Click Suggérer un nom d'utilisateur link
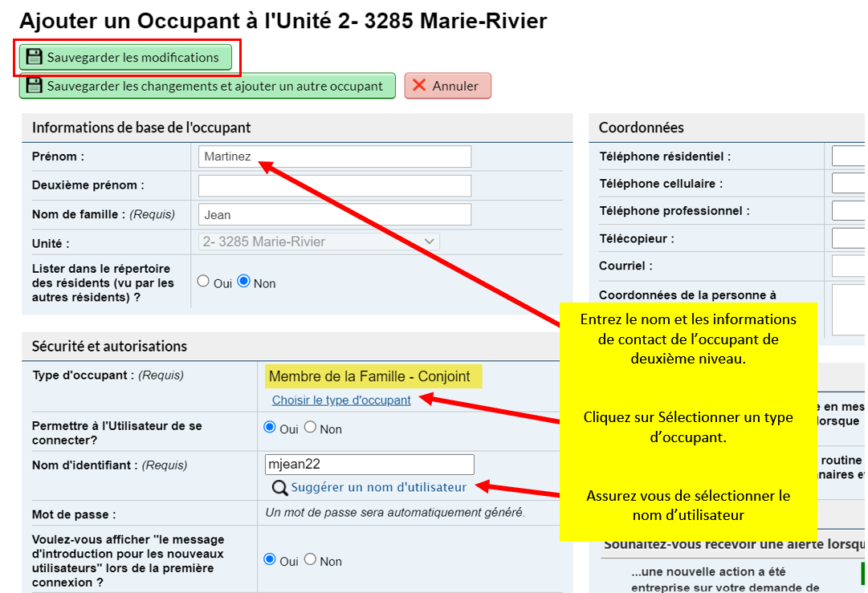 tap(379, 487)
